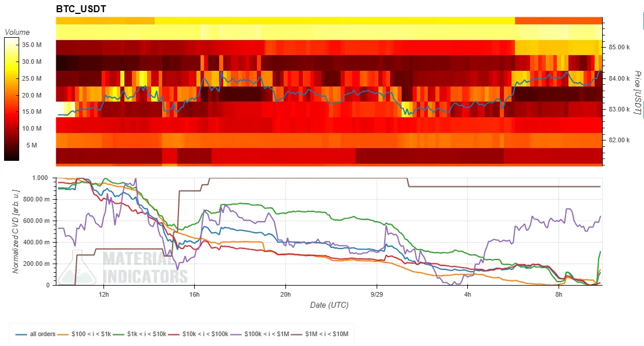Click the blue line swatch for all orders
Viewport: 644px width, 346px height.
pyautogui.click(x=22, y=334)
